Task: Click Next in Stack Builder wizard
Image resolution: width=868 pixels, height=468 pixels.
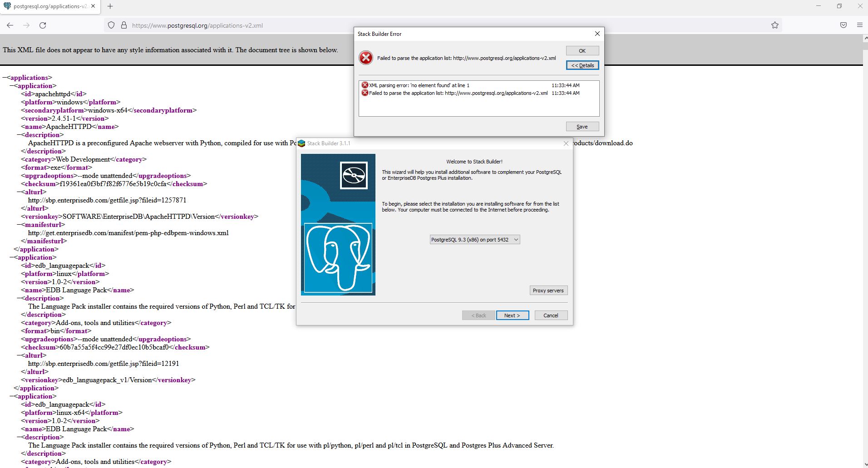Action: [x=512, y=315]
